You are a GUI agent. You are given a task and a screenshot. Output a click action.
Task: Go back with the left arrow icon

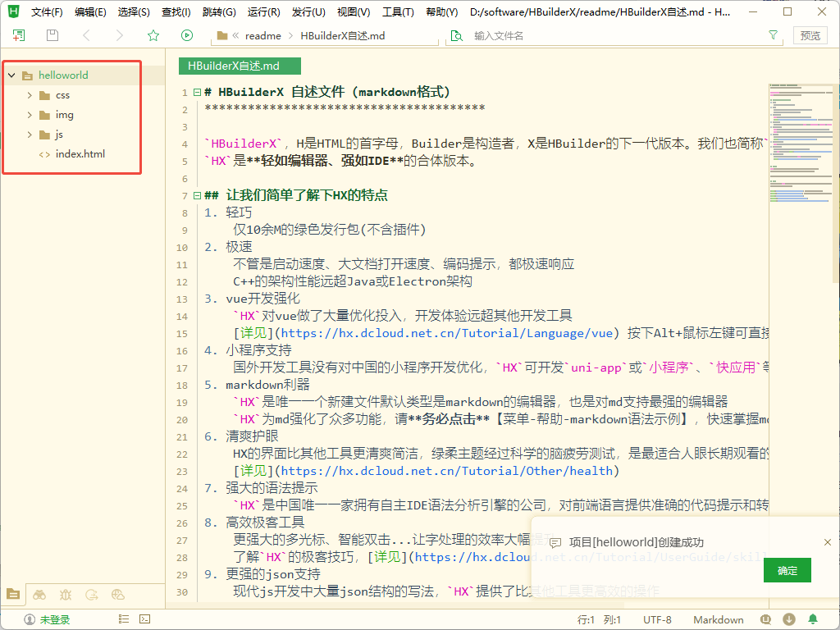(x=85, y=35)
